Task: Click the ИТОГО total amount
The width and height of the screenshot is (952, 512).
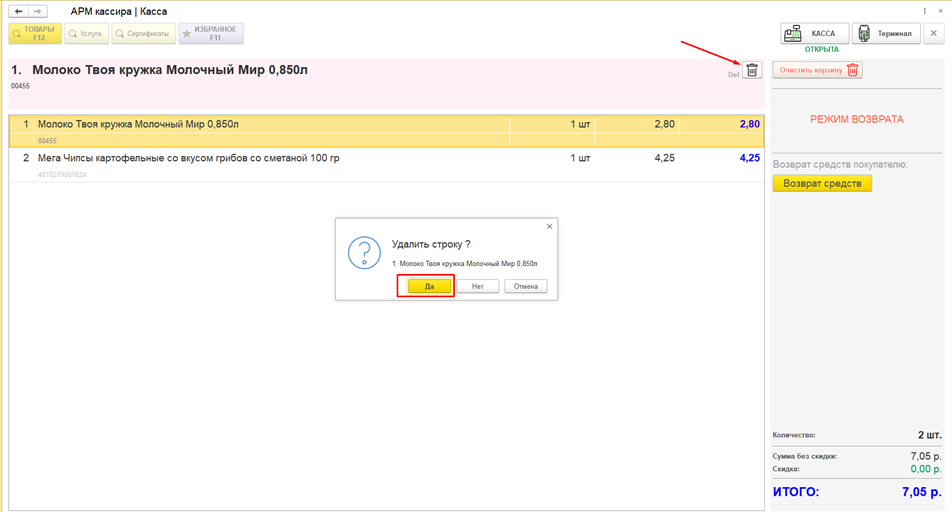Action: coord(921,492)
